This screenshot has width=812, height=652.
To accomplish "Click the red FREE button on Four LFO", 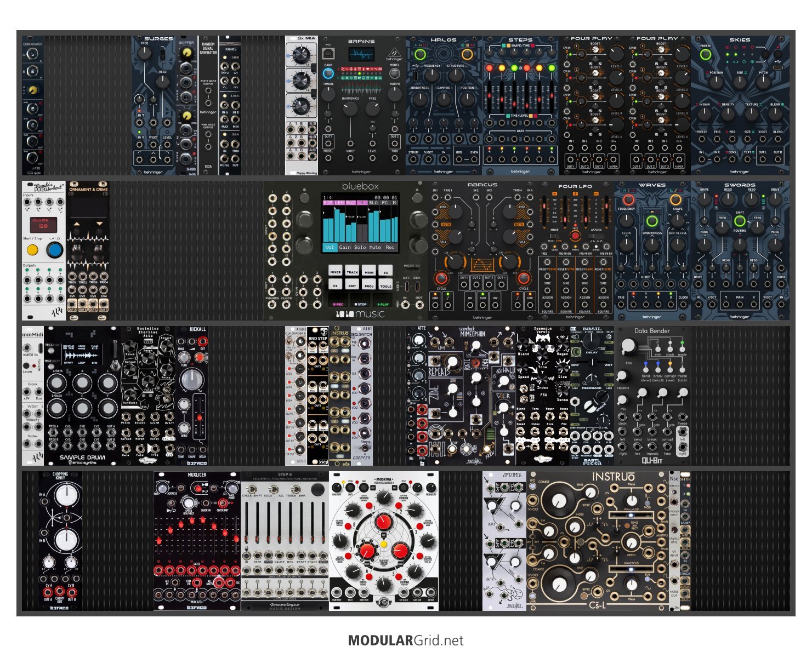I will (575, 236).
